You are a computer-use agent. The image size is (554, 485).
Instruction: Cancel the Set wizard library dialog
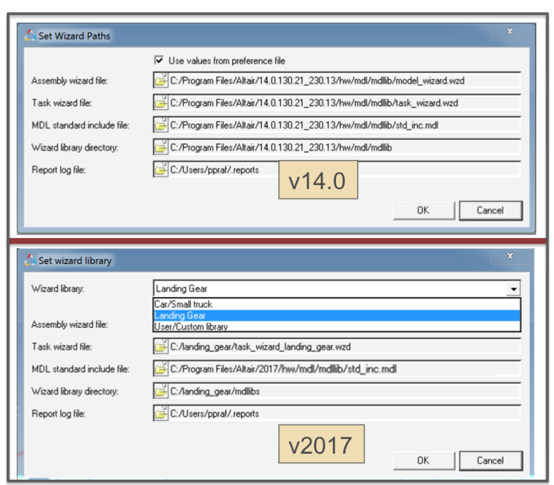pos(490,461)
